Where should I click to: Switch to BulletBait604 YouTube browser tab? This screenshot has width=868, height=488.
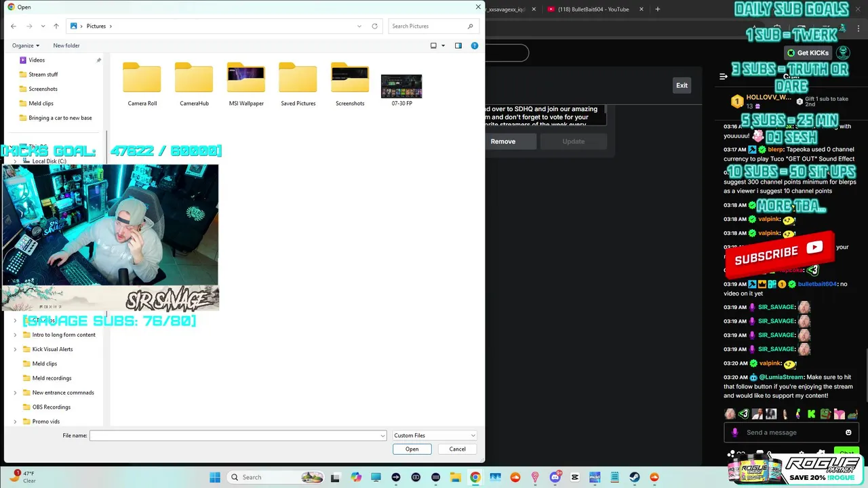(x=593, y=9)
